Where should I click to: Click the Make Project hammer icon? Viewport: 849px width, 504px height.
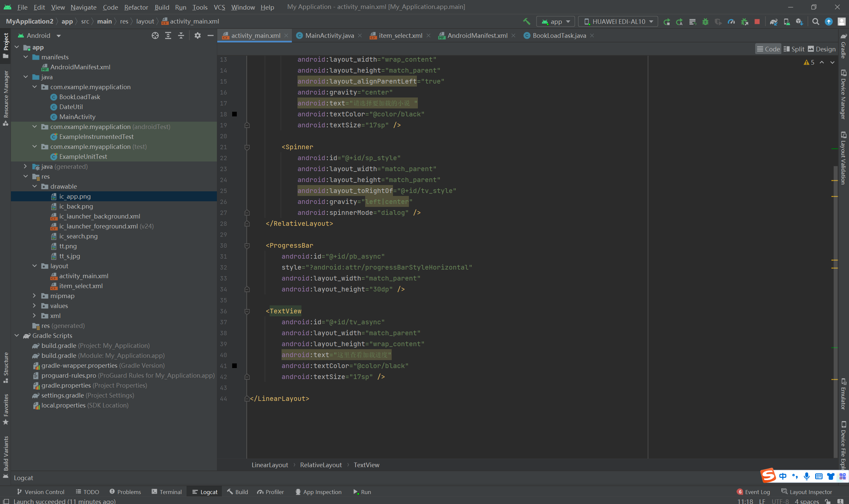[x=527, y=22]
